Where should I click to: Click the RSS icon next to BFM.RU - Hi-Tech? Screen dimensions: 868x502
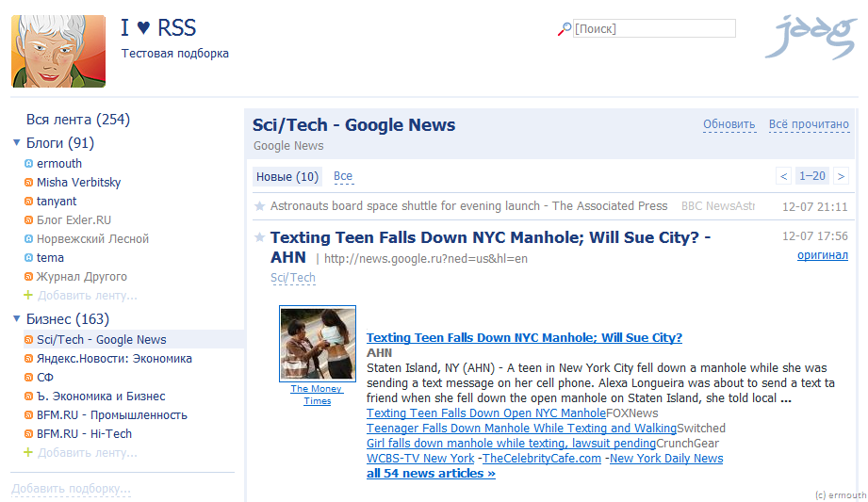(x=29, y=433)
